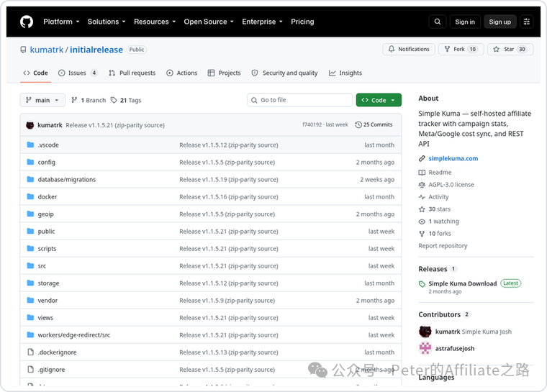Open the appearance settings icon beside Sign up

(x=527, y=22)
